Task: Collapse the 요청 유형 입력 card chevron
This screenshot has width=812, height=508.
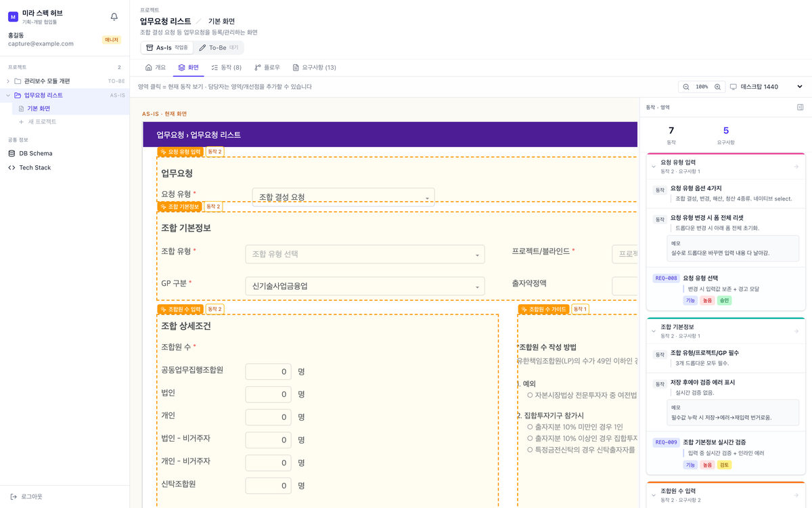Action: pyautogui.click(x=654, y=167)
